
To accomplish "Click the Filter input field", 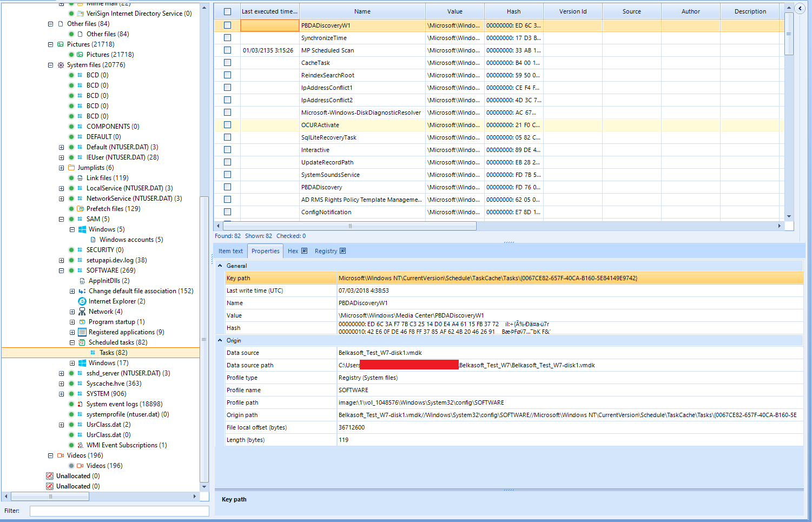I will click(119, 511).
